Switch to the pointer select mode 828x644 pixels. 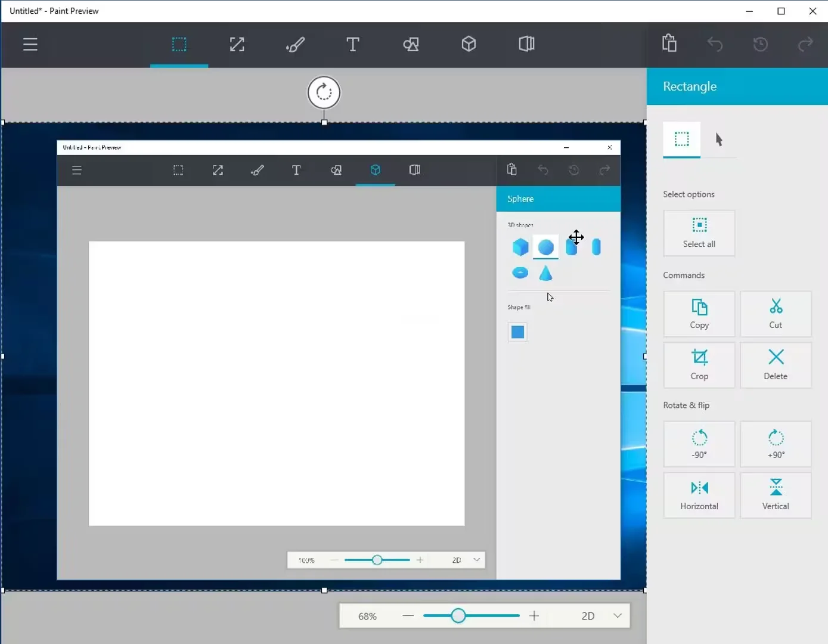click(719, 140)
